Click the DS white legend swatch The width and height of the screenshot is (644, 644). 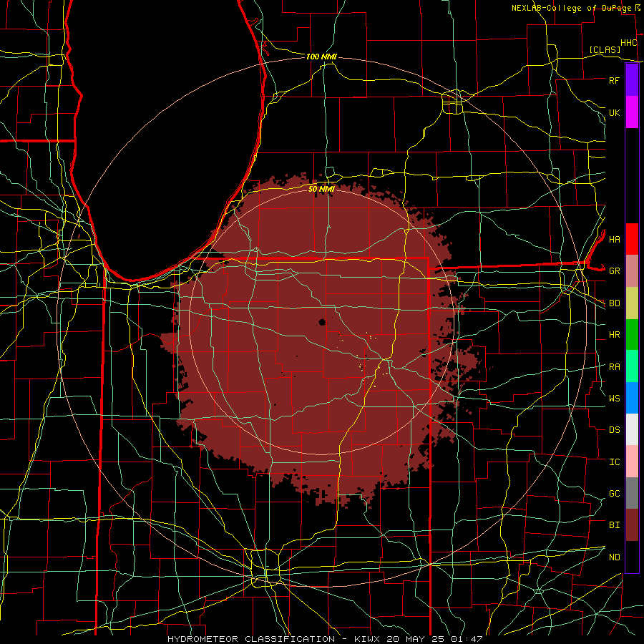[632, 429]
